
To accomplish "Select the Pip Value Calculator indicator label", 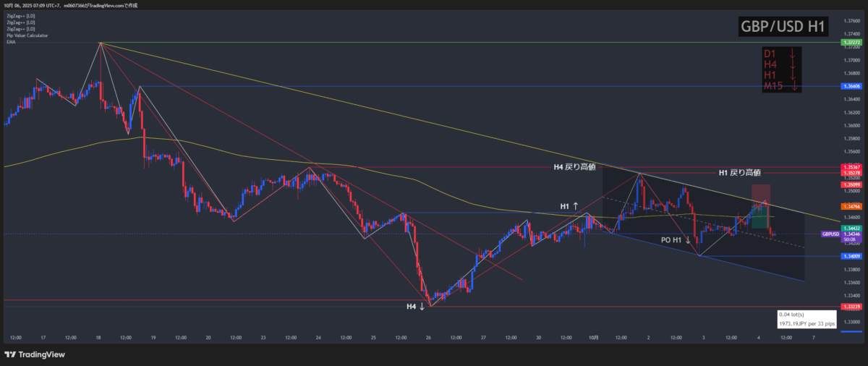I will pyautogui.click(x=26, y=35).
